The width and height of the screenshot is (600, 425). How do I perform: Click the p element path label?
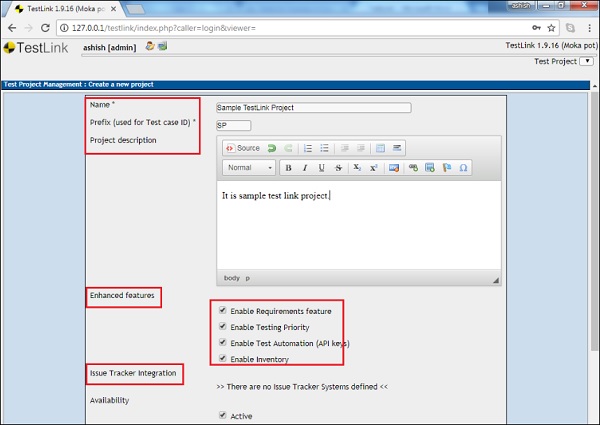pyautogui.click(x=248, y=278)
